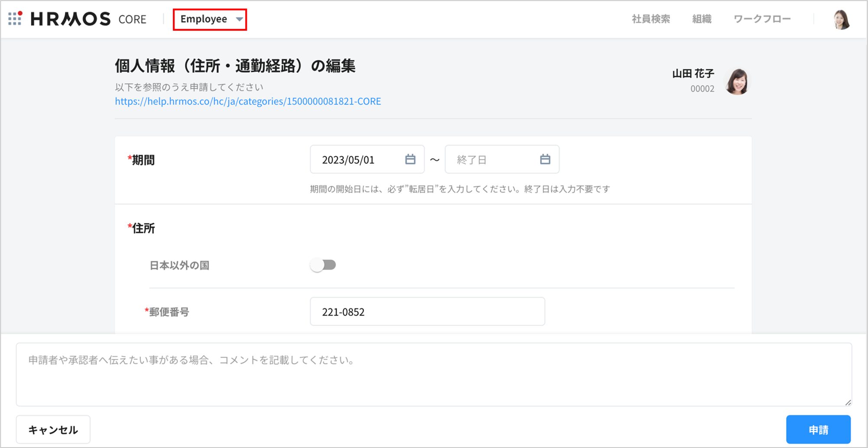The image size is (868, 448).
Task: Click 山田 花子's profile photo
Action: coord(737,81)
